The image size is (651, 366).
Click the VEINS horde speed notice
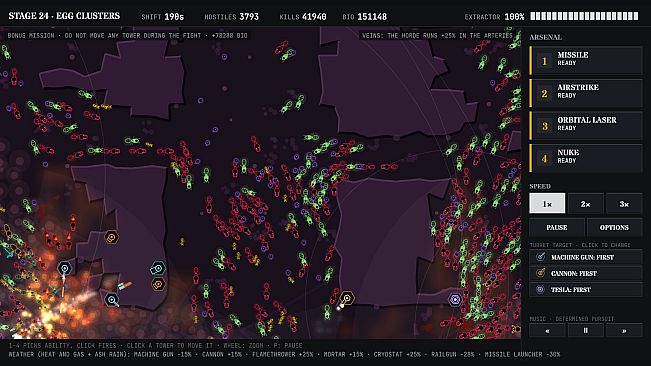(x=438, y=36)
